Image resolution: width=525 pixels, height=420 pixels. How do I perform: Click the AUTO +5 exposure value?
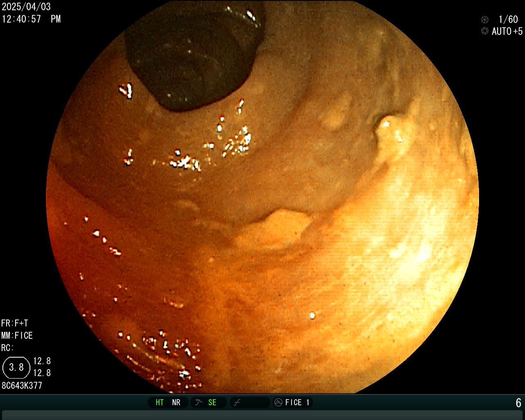[507, 31]
